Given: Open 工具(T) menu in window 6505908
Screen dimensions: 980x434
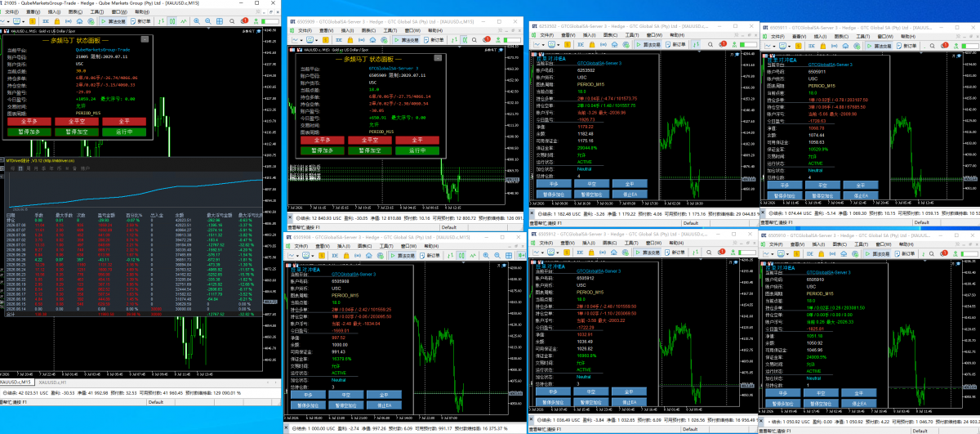Looking at the screenshot, I should click(x=386, y=246).
